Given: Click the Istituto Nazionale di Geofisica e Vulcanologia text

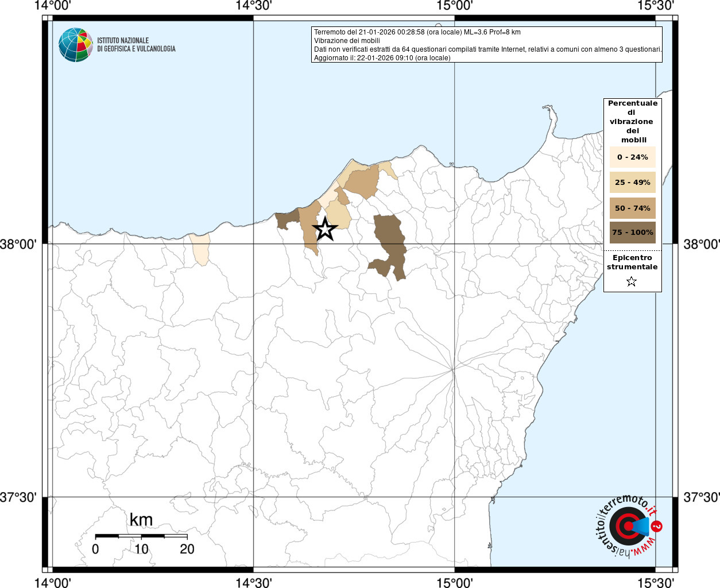Looking at the screenshot, I should coord(136,45).
